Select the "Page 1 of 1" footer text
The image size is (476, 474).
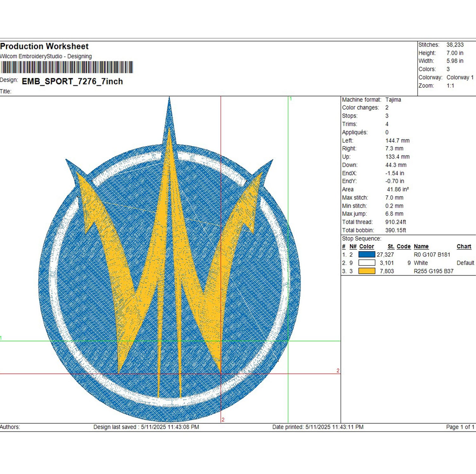[460, 427]
